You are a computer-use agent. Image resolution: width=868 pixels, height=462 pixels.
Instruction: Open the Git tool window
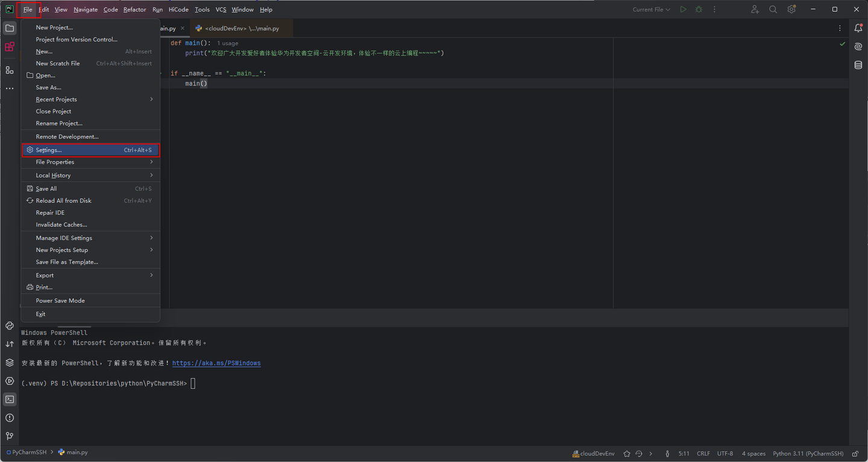[9, 435]
